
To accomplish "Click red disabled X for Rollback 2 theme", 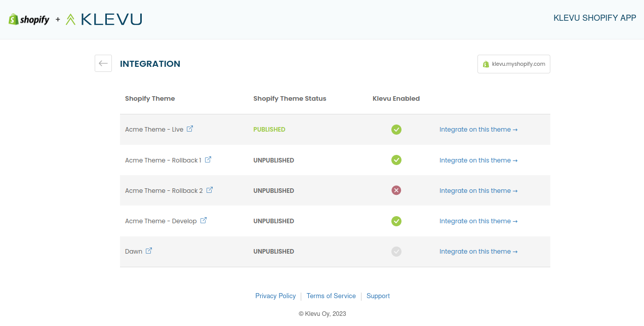I will 396,190.
